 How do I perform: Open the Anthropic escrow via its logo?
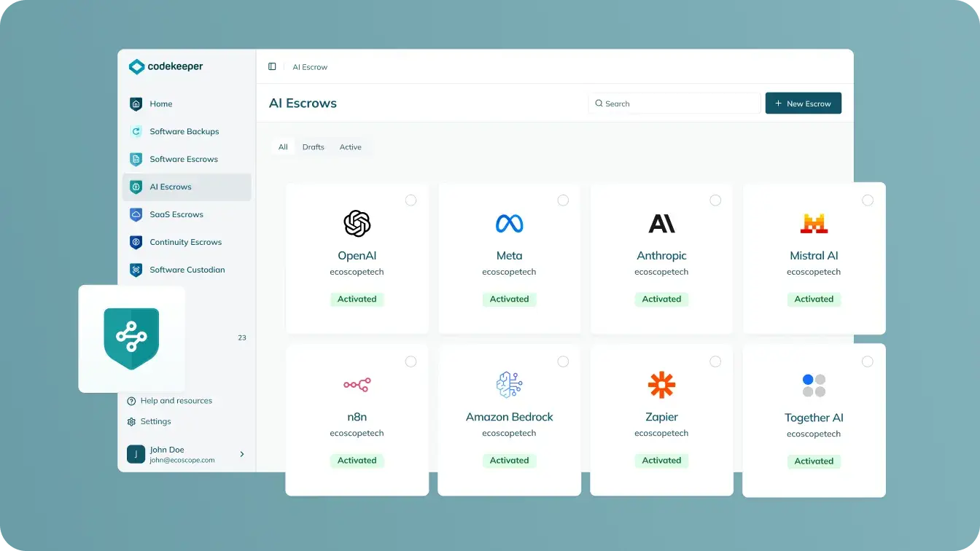tap(661, 223)
